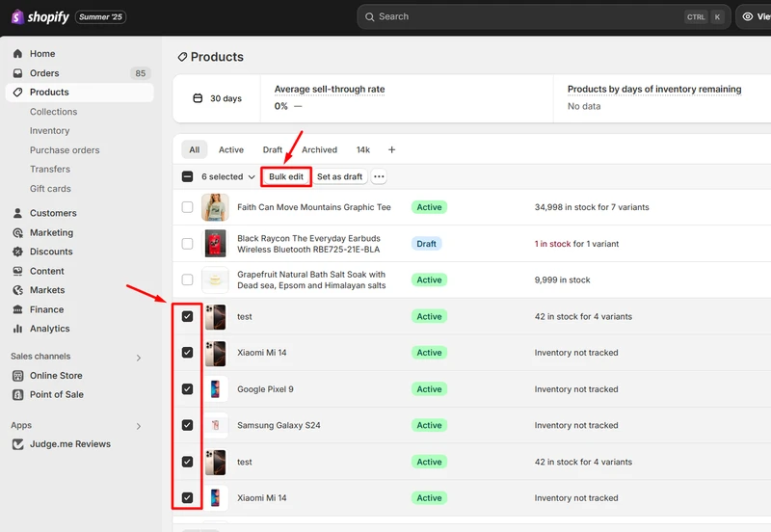
Task: Click the Finance bank icon
Action: (17, 309)
